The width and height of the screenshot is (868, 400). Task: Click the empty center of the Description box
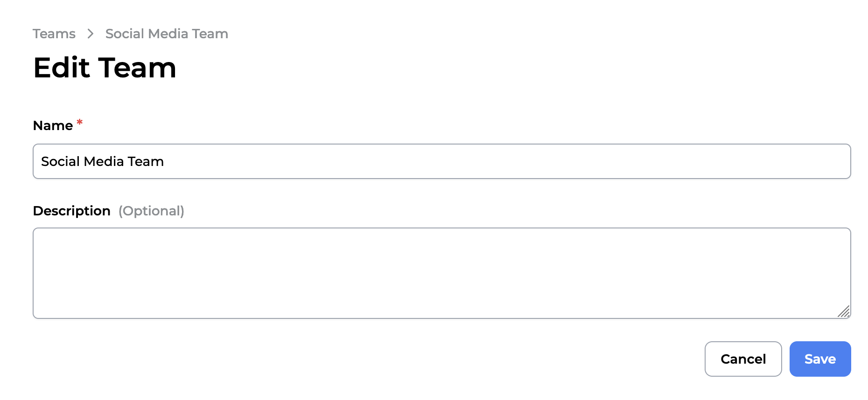tap(442, 273)
